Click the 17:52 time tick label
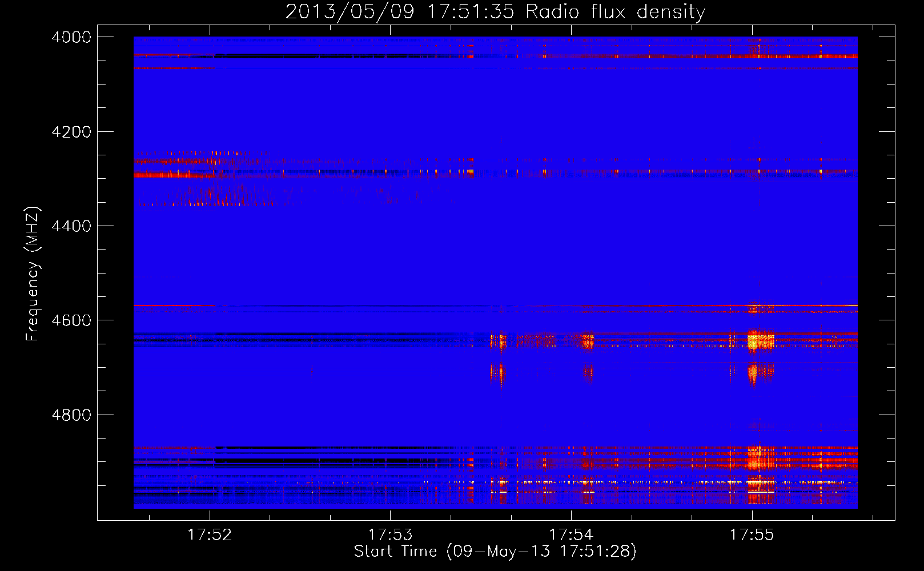This screenshot has height=571, width=924. coord(210,534)
